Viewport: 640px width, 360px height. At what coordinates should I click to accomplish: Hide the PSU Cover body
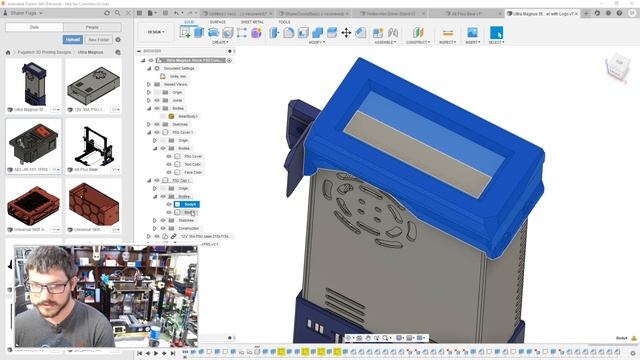[x=169, y=156]
